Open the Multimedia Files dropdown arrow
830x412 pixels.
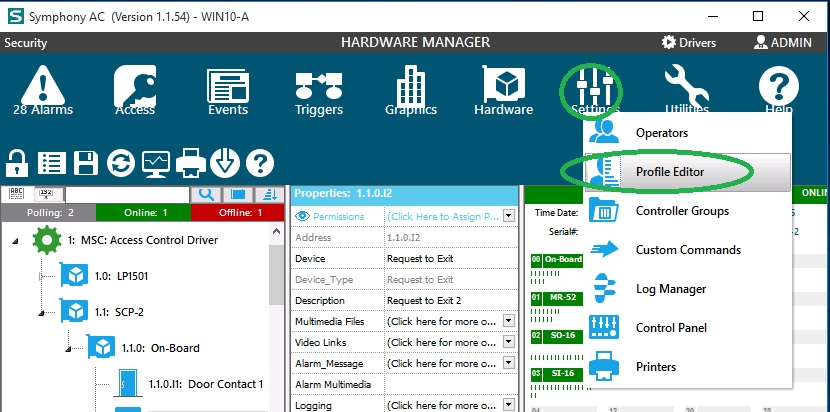[509, 321]
